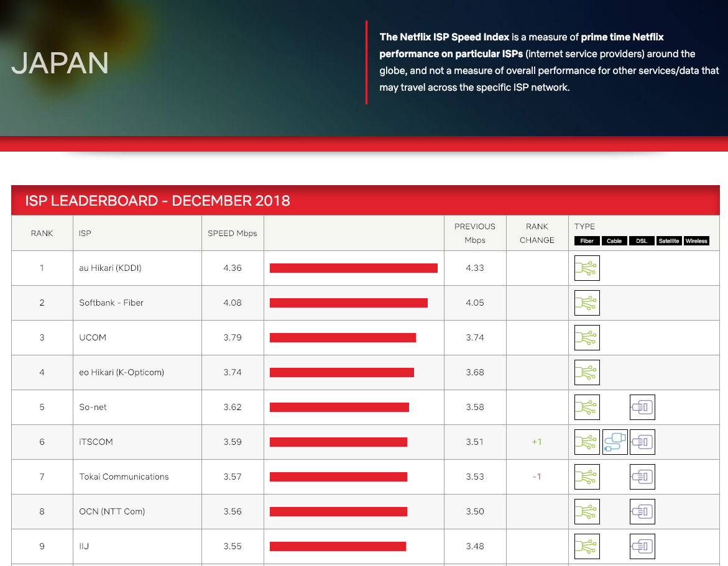Click the Softbank - Fiber ISP name
The width and height of the screenshot is (728, 566).
[111, 303]
